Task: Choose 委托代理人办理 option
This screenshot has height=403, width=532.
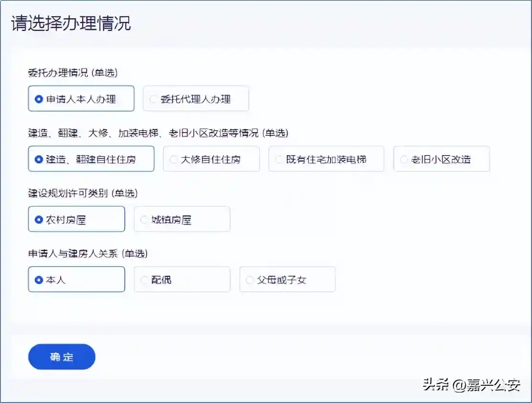Action: (196, 99)
